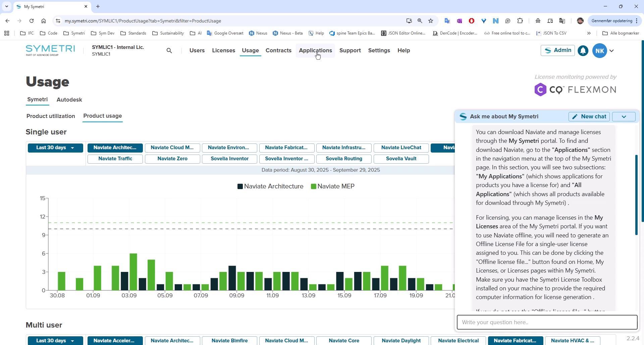Screen dimensions: 644x345
Task: Close the My Symetri browser tab
Action: click(x=86, y=6)
